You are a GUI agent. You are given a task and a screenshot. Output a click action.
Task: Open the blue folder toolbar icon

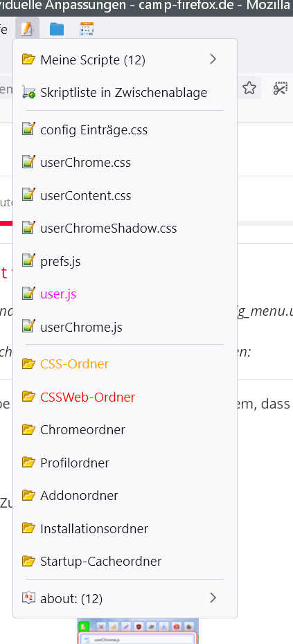pyautogui.click(x=57, y=30)
